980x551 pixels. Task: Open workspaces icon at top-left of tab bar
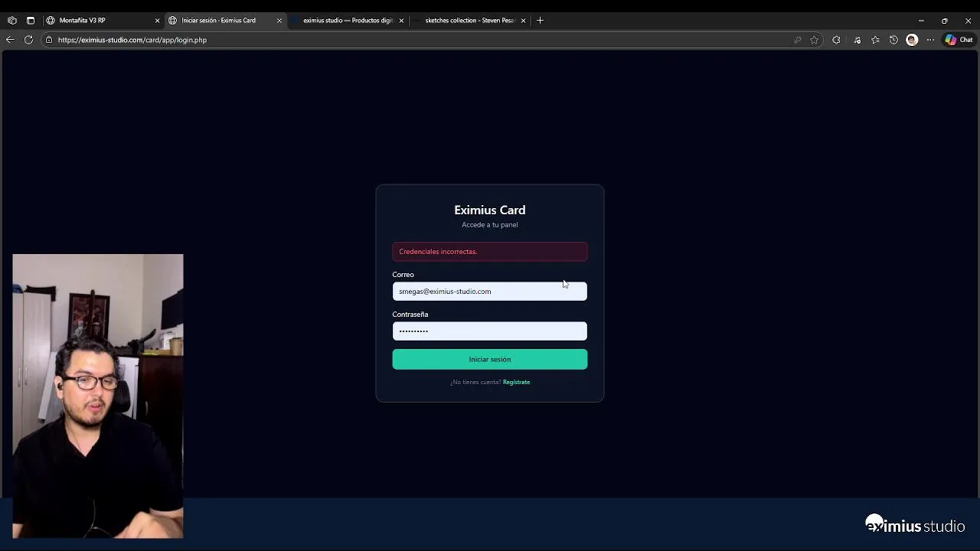(12, 21)
